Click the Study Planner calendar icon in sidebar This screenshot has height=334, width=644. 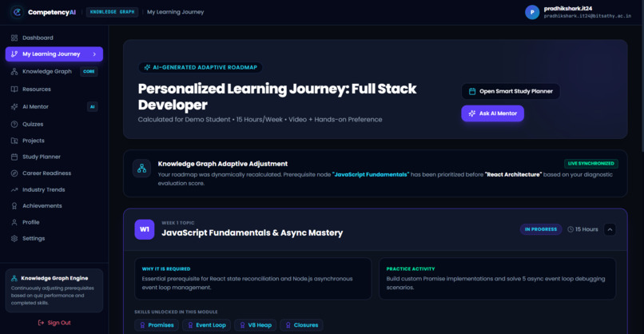[14, 157]
